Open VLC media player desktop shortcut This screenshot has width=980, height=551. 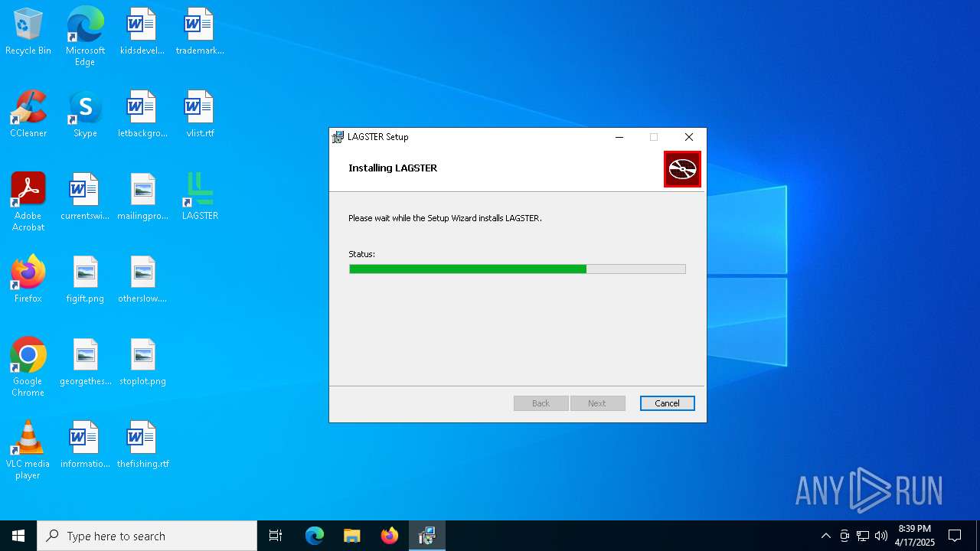pos(28,450)
